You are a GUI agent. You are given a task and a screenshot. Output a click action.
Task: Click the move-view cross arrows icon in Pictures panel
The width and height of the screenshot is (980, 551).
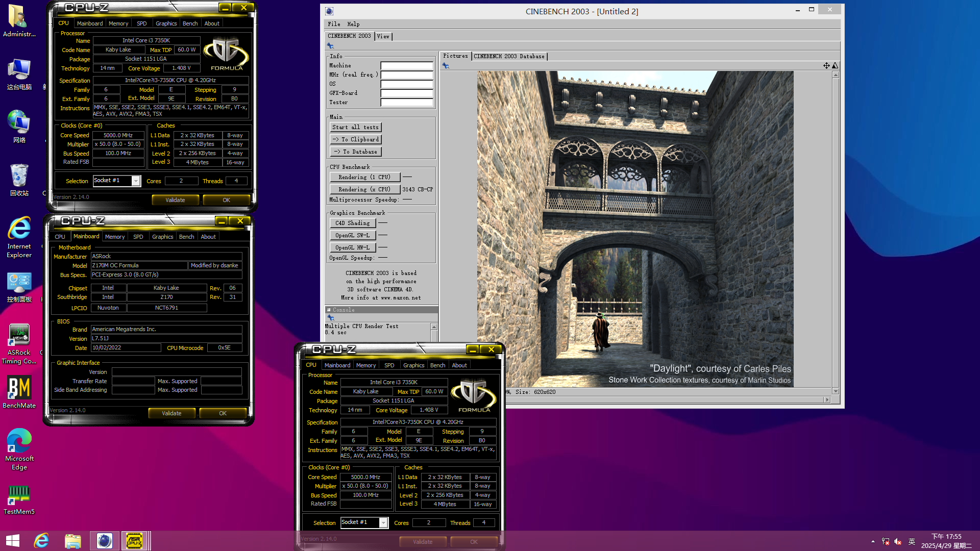[x=826, y=65]
